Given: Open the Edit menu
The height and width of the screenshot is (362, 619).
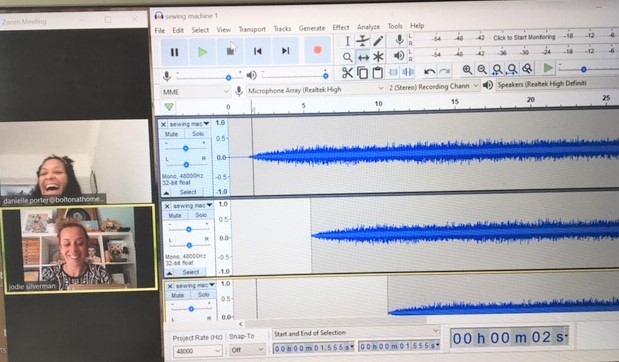Looking at the screenshot, I should tap(178, 30).
